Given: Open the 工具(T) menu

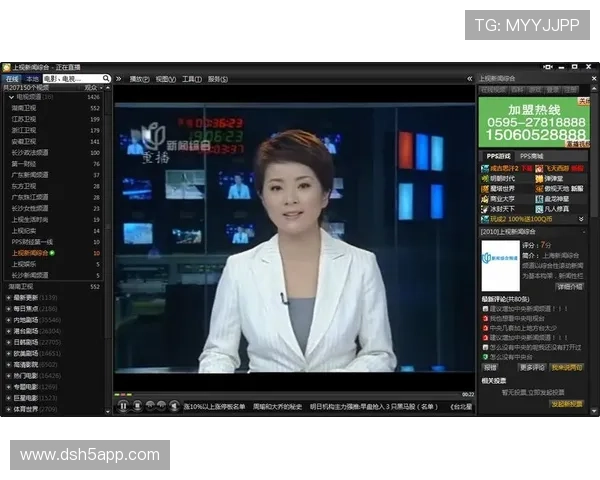Looking at the screenshot, I should (192, 79).
